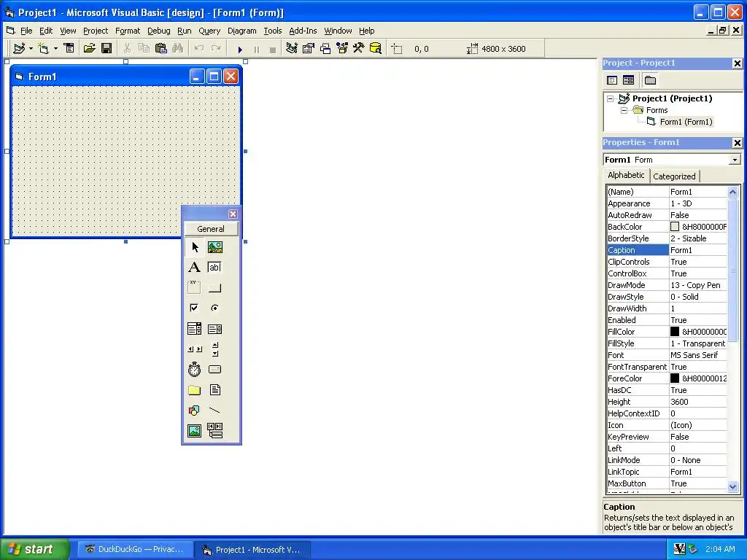Collapse the Forms folder node
Image resolution: width=747 pixels, height=560 pixels.
[x=624, y=110]
